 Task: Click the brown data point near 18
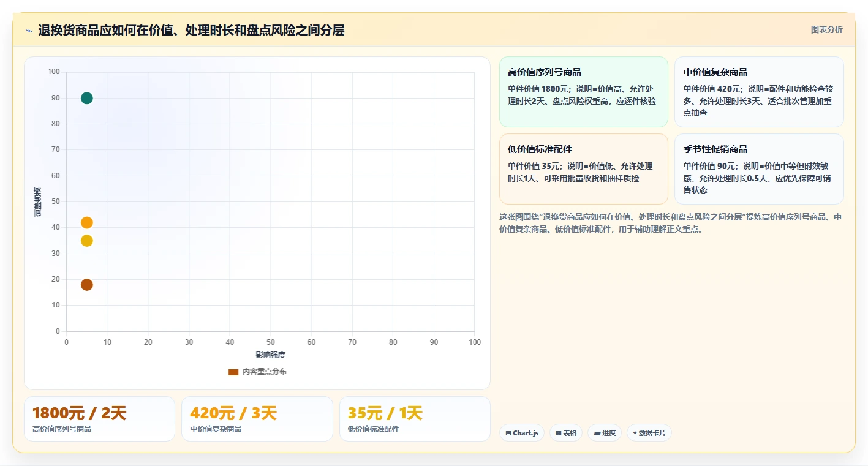tap(87, 285)
